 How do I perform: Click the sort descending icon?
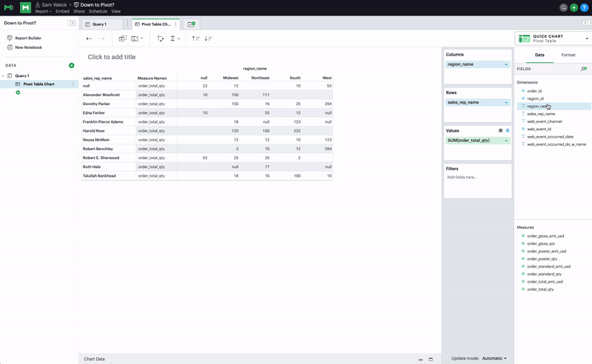pos(208,38)
